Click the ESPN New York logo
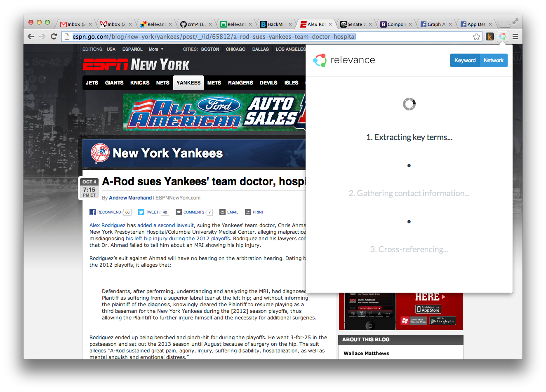Image resolution: width=546 pixels, height=392 pixels. pyautogui.click(x=136, y=65)
